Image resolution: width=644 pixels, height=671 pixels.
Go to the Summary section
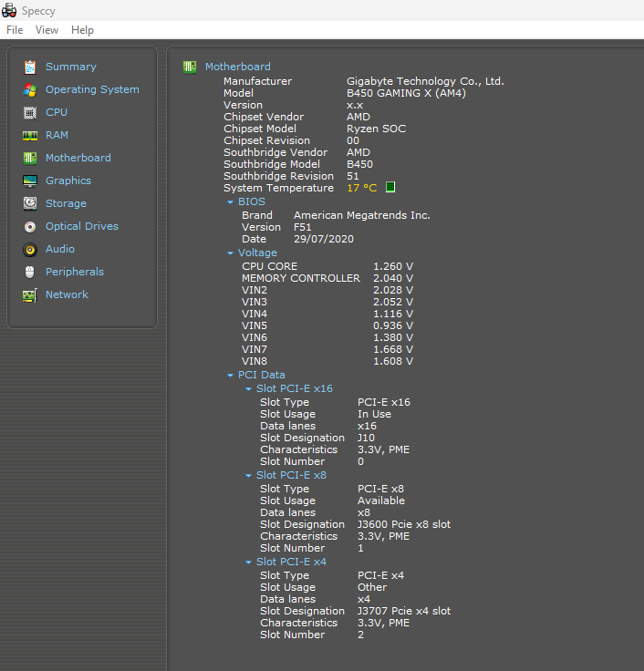[71, 67]
